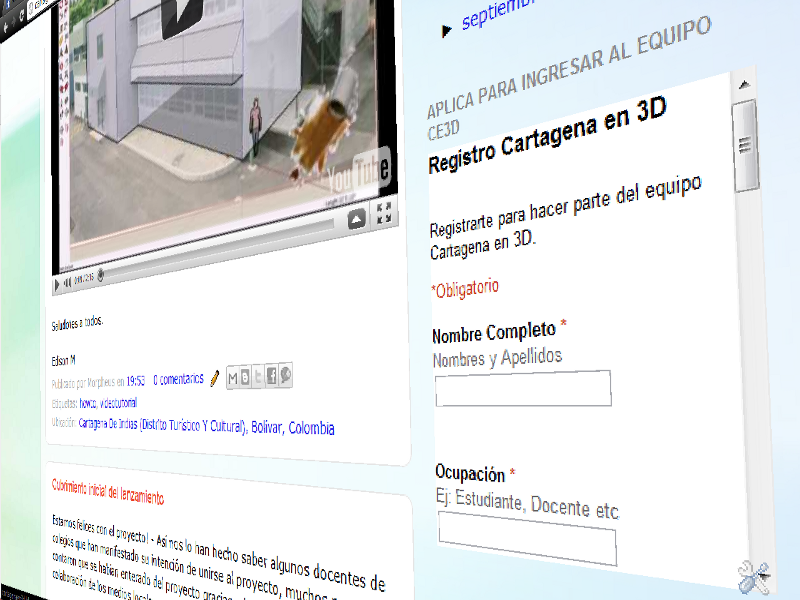Open the 0 comentarios link
Viewport: 800px width, 600px height.
click(178, 379)
